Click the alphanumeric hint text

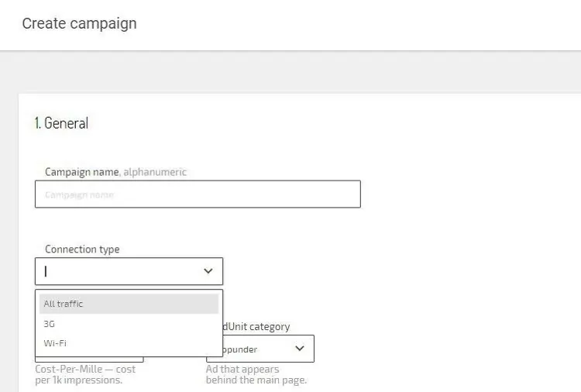coord(155,172)
